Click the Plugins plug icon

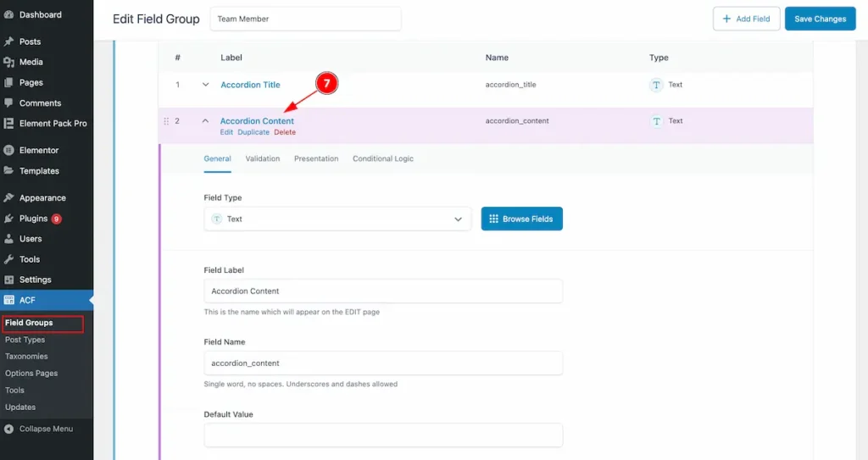(8, 219)
